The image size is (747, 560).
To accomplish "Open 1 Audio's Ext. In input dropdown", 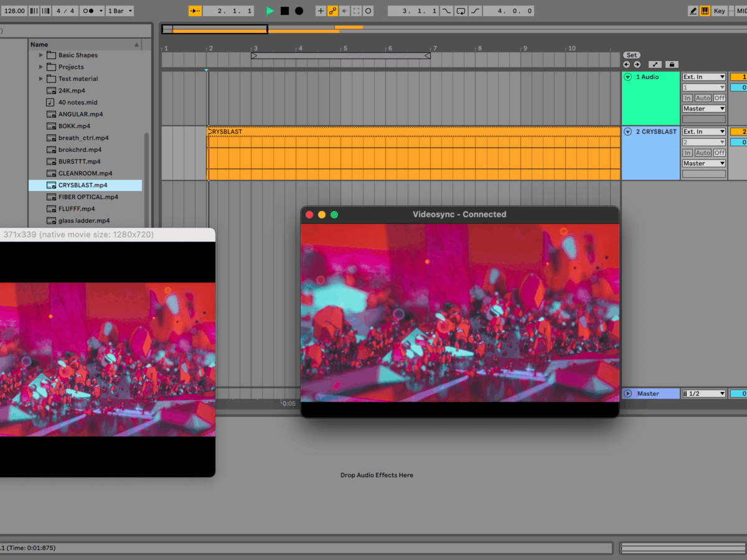I will pyautogui.click(x=703, y=77).
